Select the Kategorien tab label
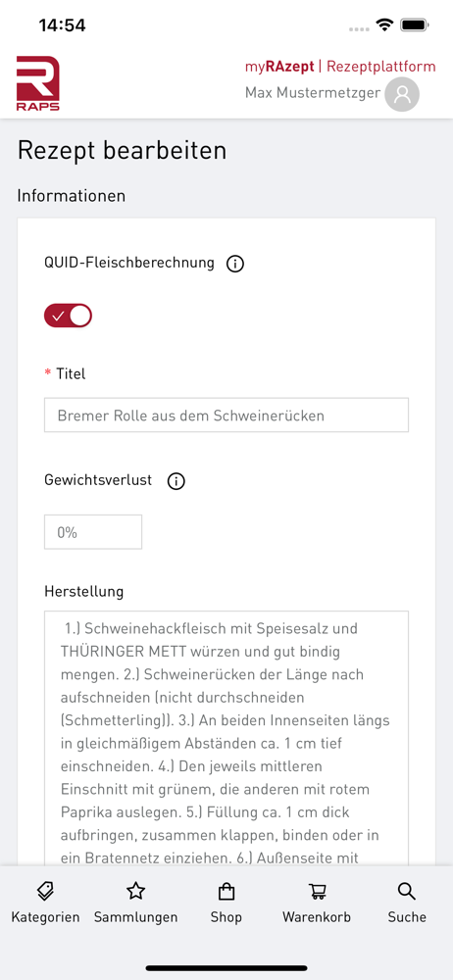 (45, 917)
